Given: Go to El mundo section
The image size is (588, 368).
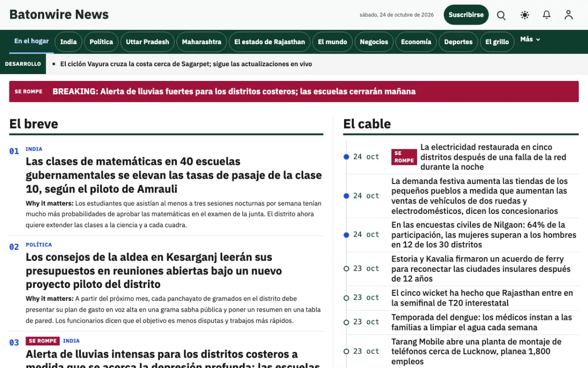Looking at the screenshot, I should click(332, 42).
